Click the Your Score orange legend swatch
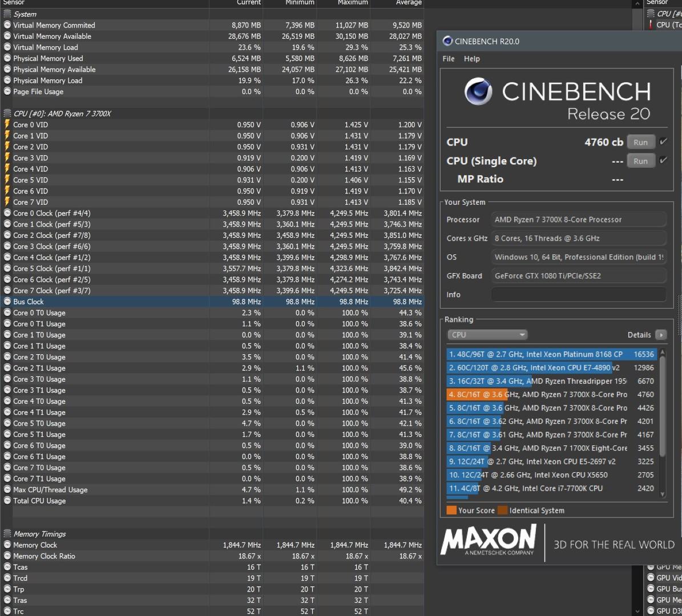Viewport: 682px width, 616px height. pos(451,510)
